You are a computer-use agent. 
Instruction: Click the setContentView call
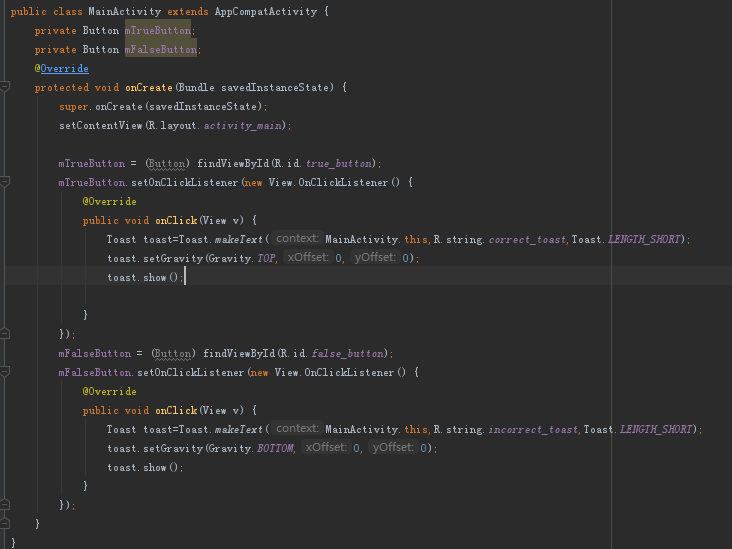pyautogui.click(x=100, y=126)
